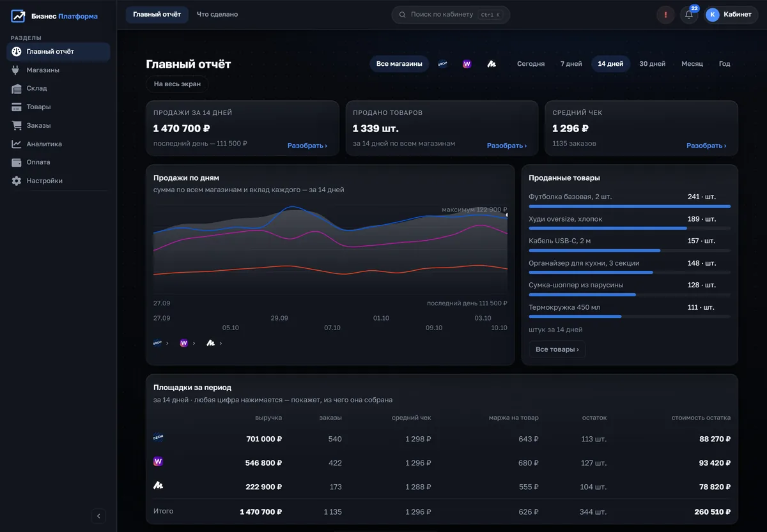Filter by white M store icon in header
Screen dimensions: 767x532
click(x=492, y=64)
